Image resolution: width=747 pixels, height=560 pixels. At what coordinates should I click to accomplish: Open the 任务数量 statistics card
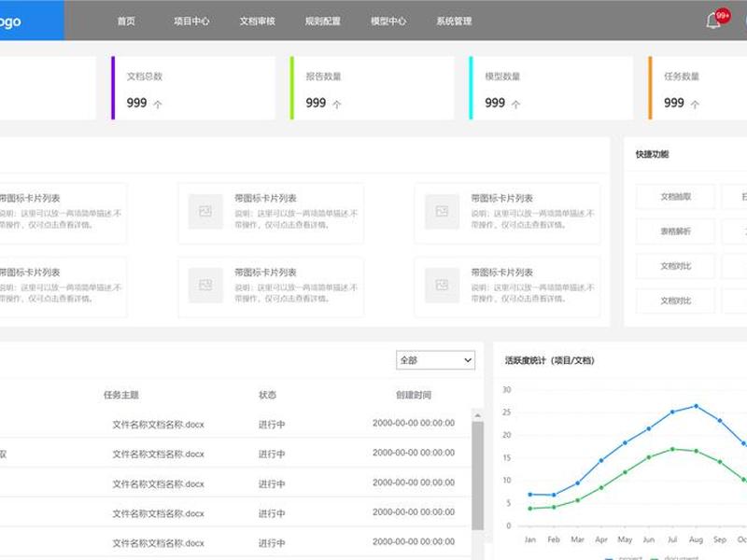(698, 88)
